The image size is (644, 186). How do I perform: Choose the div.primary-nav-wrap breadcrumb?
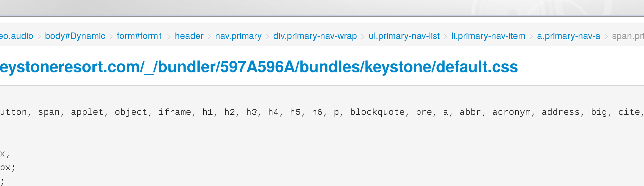(315, 36)
